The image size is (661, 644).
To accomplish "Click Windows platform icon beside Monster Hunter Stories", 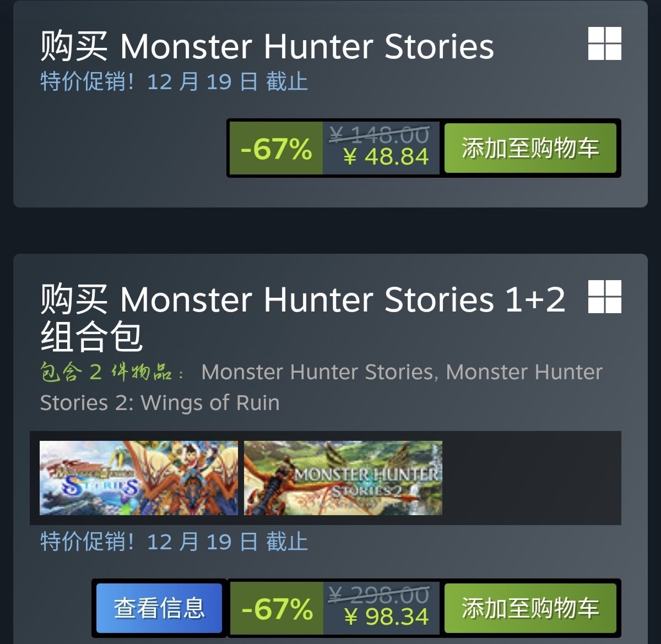I will (x=604, y=43).
